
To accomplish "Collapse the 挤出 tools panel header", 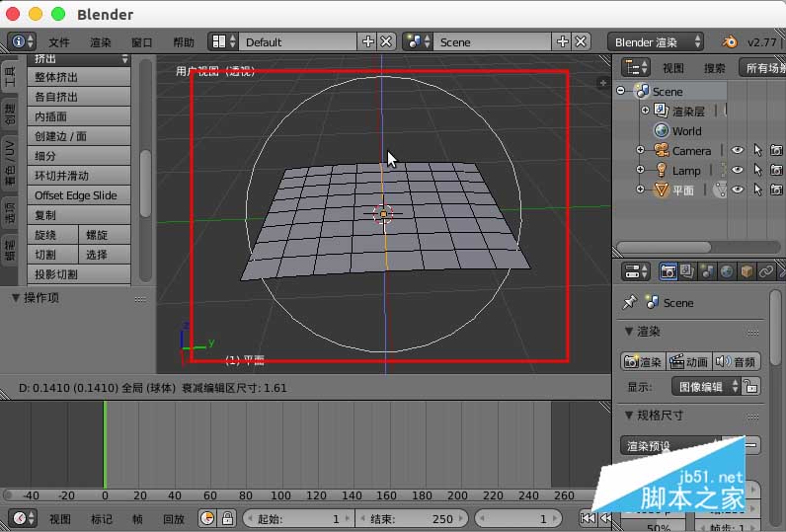I will [x=79, y=59].
